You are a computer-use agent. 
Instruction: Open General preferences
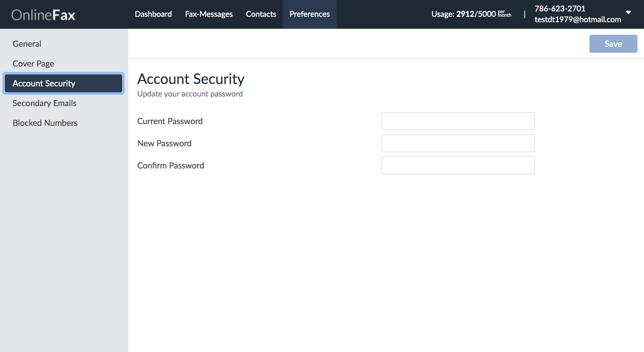tap(27, 43)
